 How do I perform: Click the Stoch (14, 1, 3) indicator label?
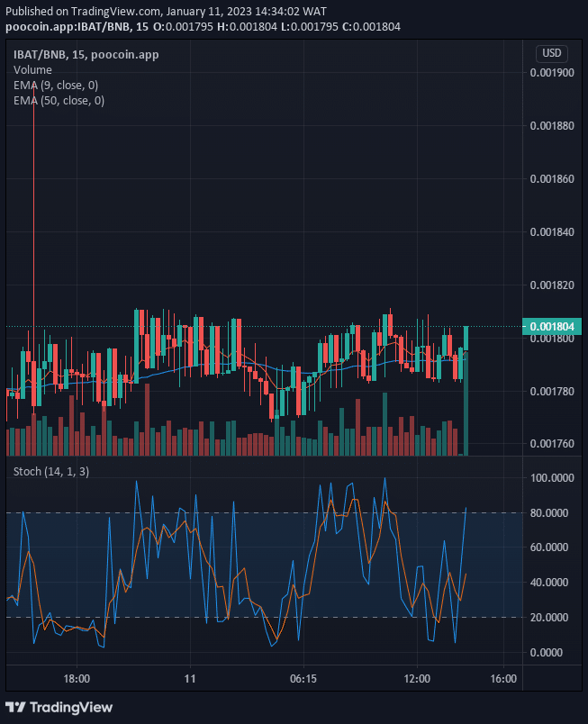pos(51,472)
